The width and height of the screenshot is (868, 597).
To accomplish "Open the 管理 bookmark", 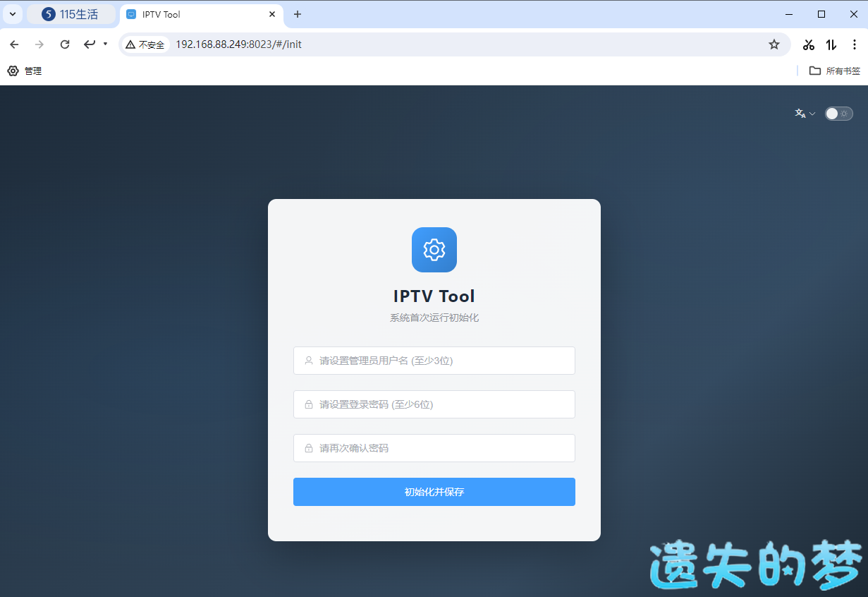I will 25,71.
